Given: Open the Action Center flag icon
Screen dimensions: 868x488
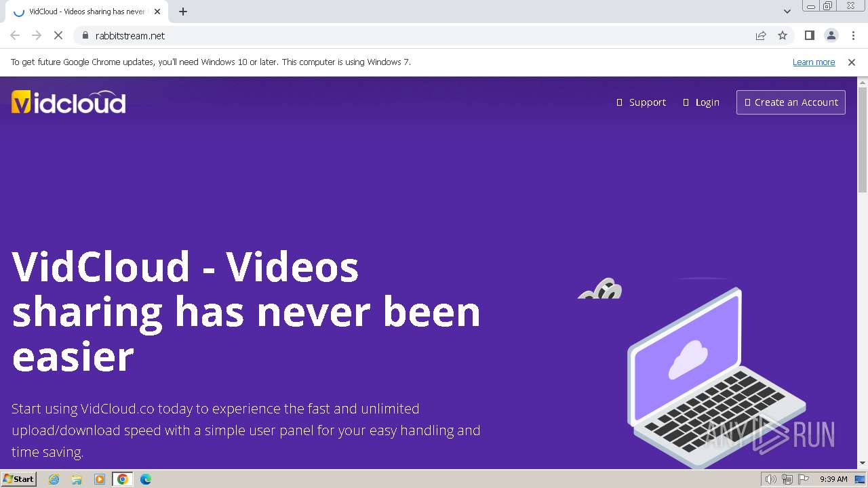Looking at the screenshot, I should 804,479.
